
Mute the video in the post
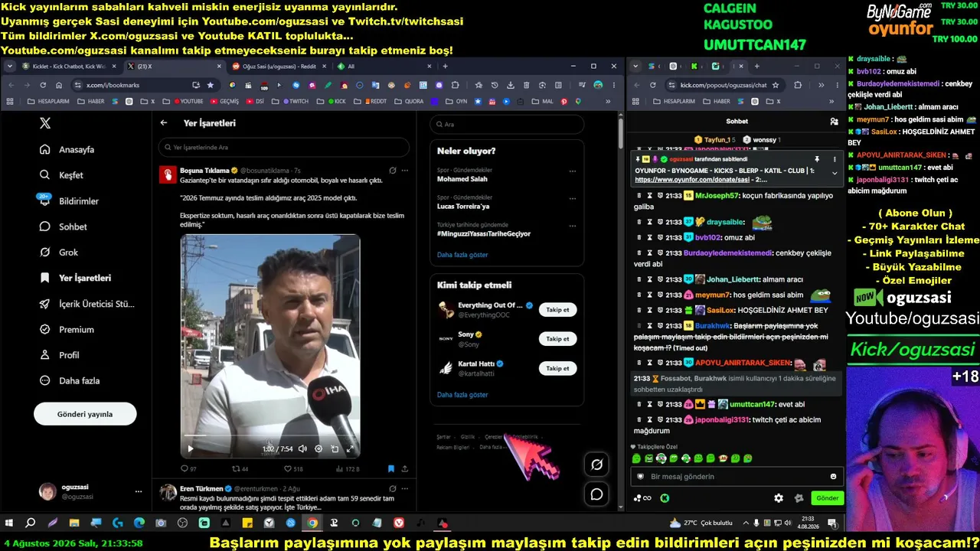302,449
